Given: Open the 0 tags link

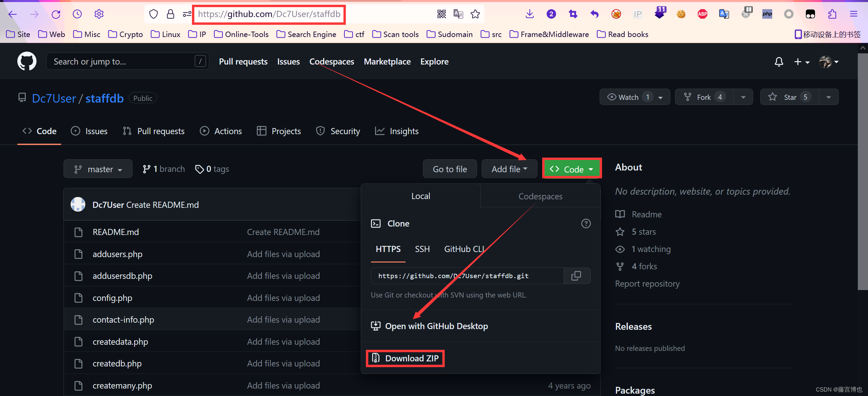Looking at the screenshot, I should (212, 169).
